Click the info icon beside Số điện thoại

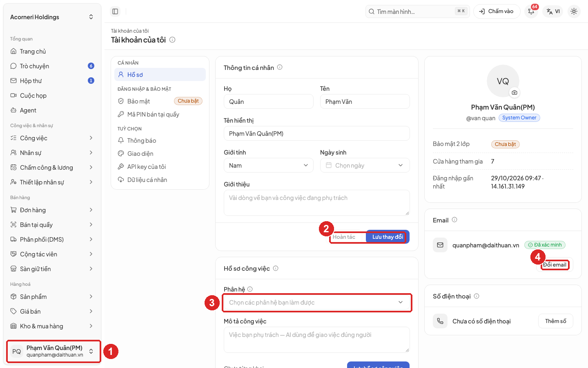pyautogui.click(x=477, y=296)
